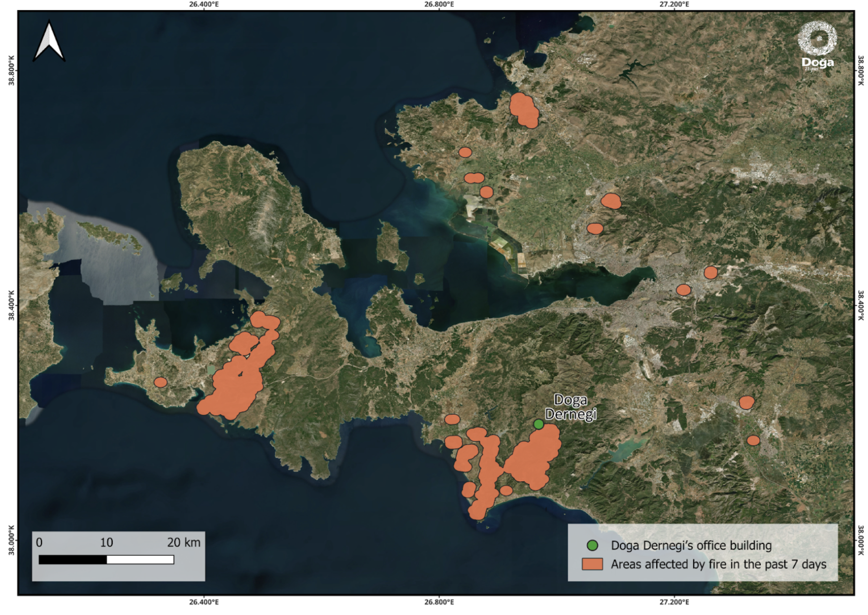Viewport: 868px width, 615px height.
Task: Click the scale bar's black segment
Action: 73,560
